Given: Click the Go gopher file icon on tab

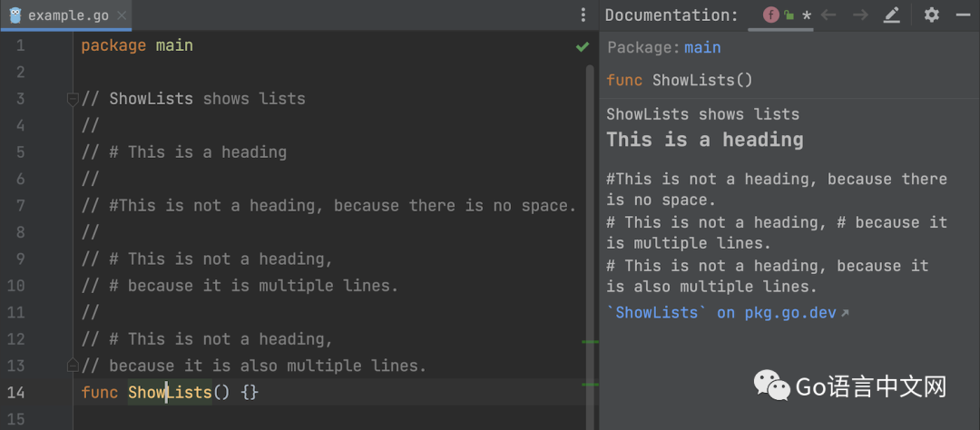Looking at the screenshot, I should [x=15, y=15].
